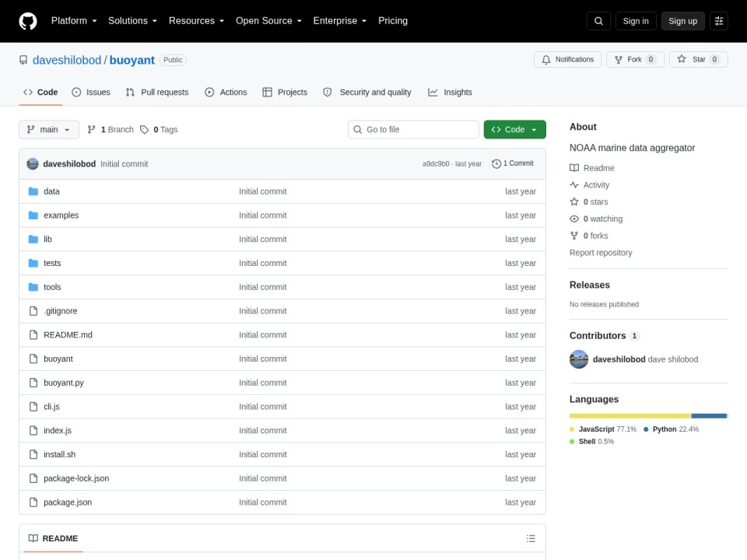This screenshot has width=747, height=560.
Task: Click the lib folder icon
Action: (x=33, y=239)
